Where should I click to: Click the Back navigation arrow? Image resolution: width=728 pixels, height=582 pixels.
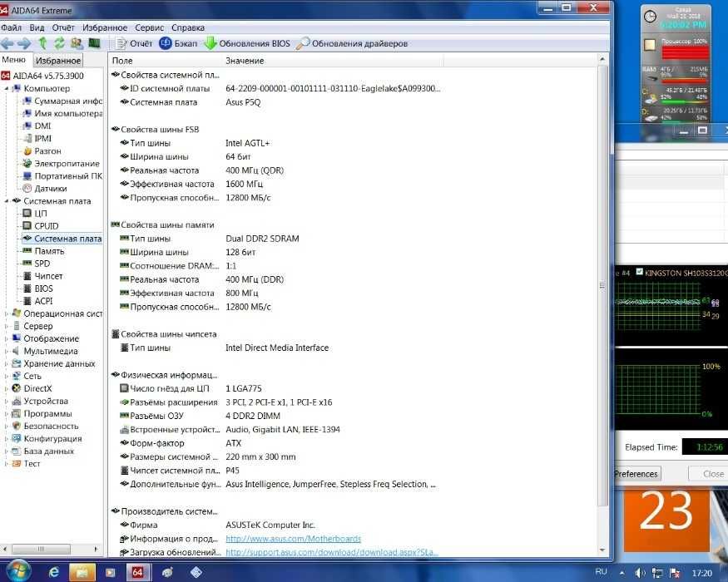point(7,43)
